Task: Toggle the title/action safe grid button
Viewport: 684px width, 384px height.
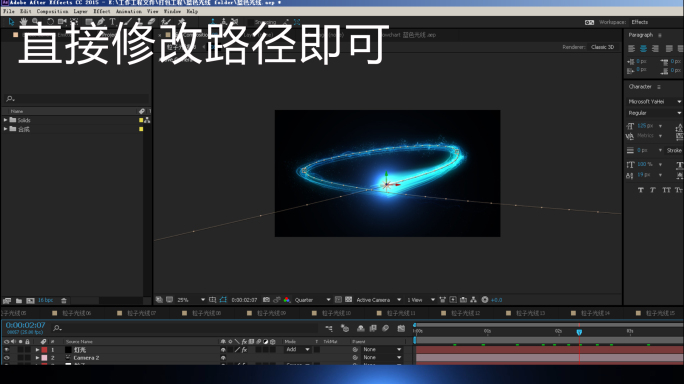Action: coord(212,300)
